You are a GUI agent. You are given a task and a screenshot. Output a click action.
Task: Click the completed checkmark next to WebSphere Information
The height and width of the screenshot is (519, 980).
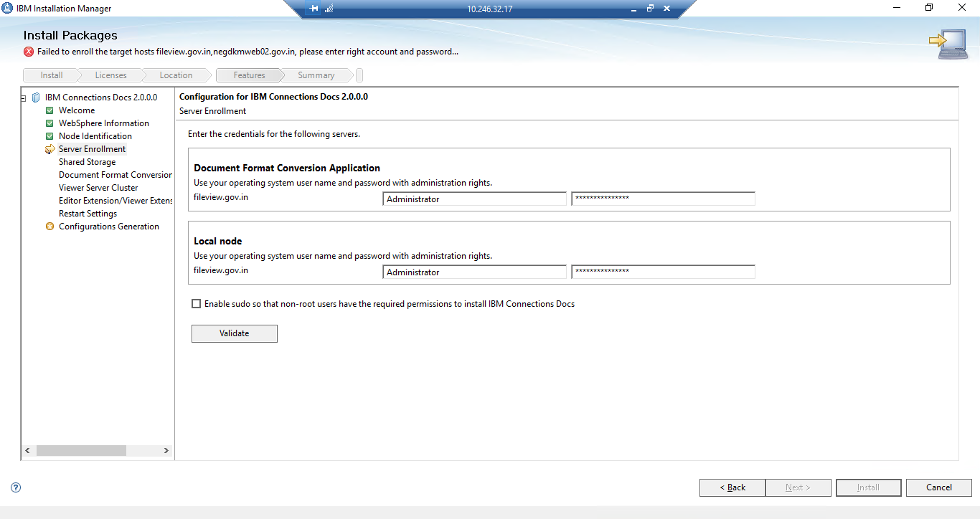(x=50, y=123)
